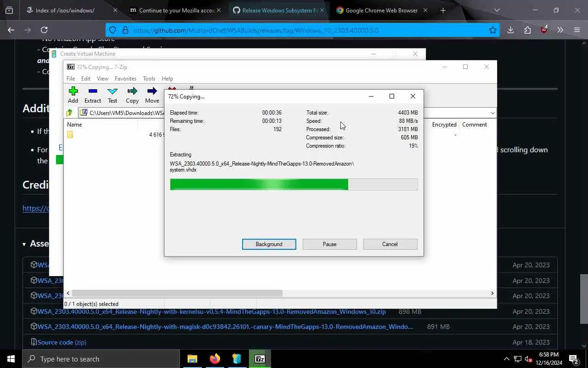The image size is (588, 368).
Task: Open the Firefox hamburger application menu
Action: 577,30
